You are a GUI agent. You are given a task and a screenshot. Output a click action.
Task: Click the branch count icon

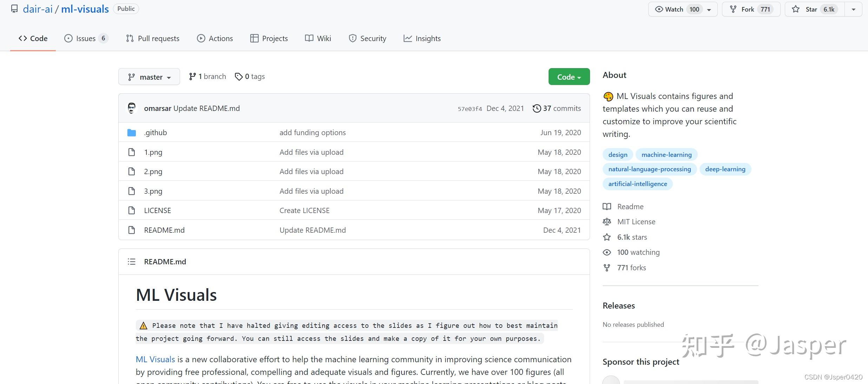click(x=192, y=77)
